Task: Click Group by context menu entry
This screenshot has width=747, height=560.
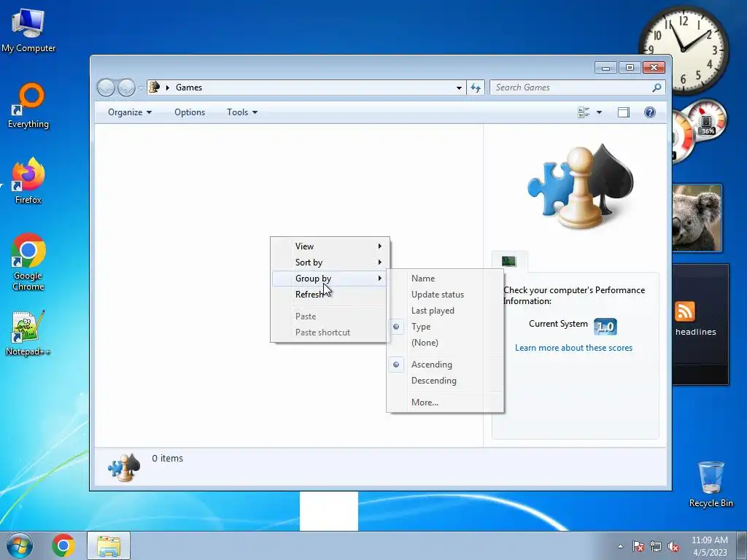Action: [330, 279]
